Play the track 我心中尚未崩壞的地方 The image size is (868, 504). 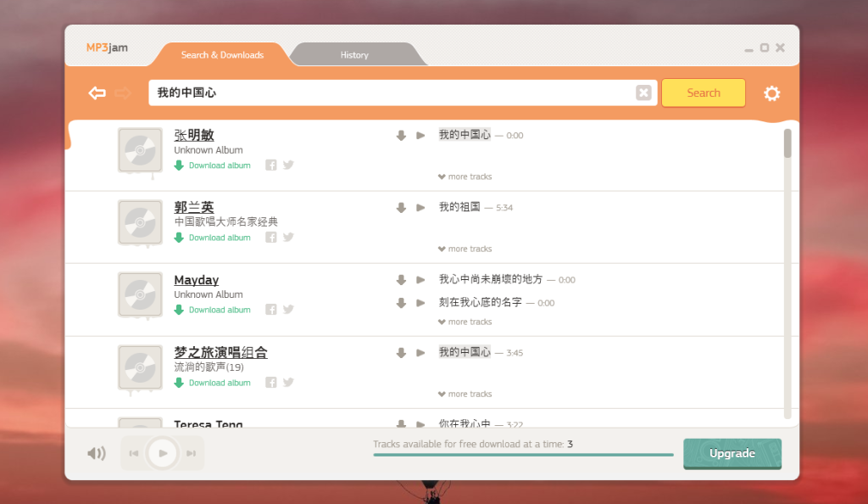pyautogui.click(x=420, y=280)
